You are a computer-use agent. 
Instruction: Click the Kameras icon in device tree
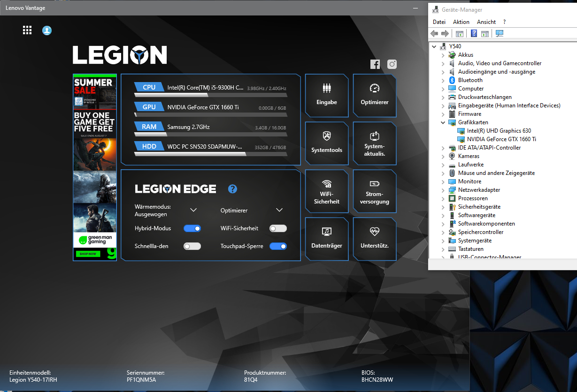click(452, 156)
